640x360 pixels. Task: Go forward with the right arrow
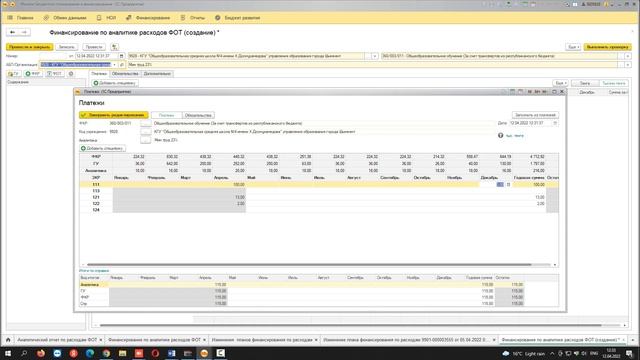click(x=24, y=32)
